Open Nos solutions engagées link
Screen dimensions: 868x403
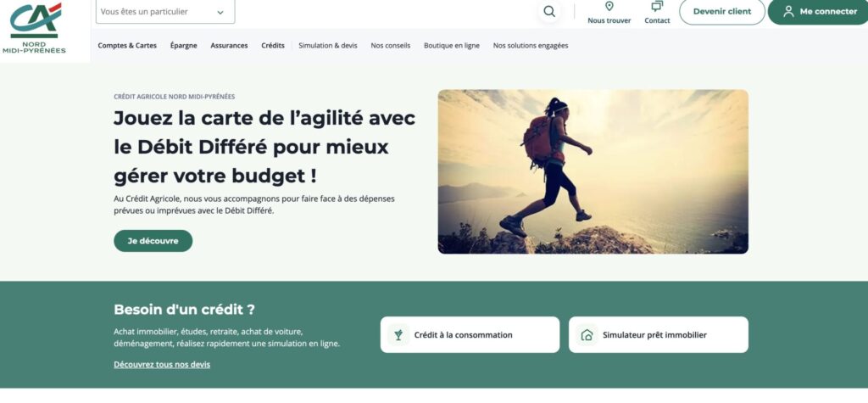531,46
